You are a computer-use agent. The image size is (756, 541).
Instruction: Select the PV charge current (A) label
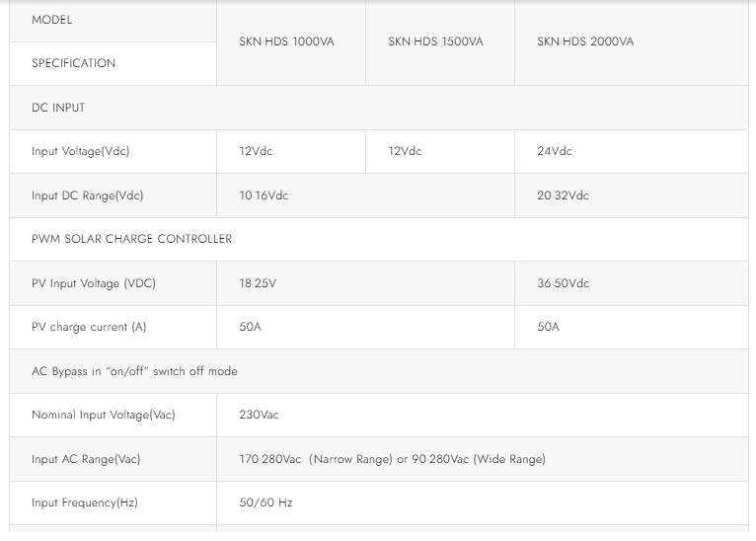tap(89, 327)
